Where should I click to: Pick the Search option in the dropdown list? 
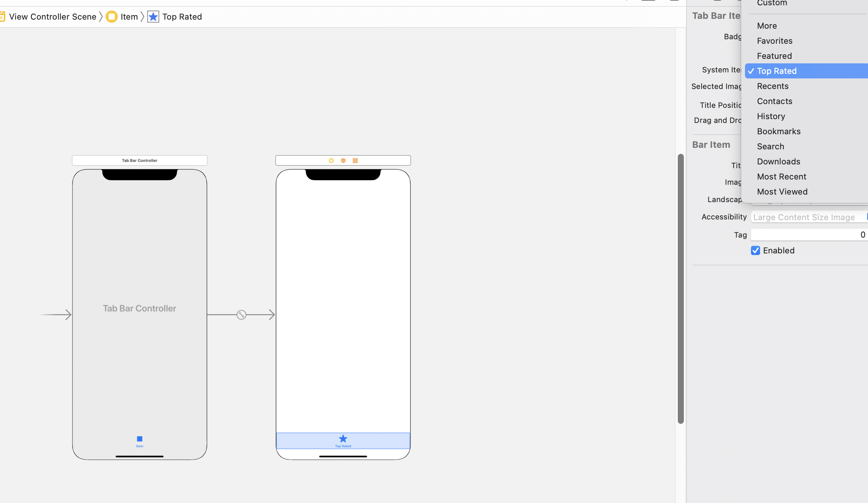pyautogui.click(x=770, y=146)
